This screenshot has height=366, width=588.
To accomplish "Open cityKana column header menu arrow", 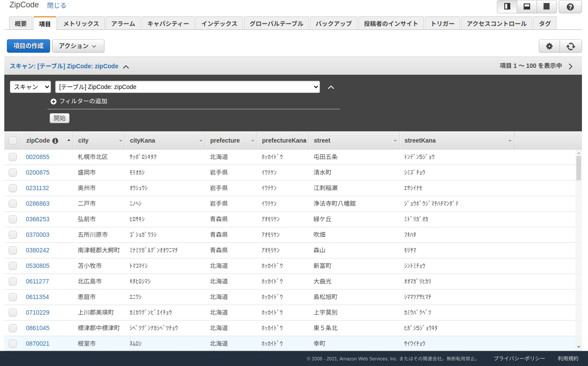I will click(201, 141).
